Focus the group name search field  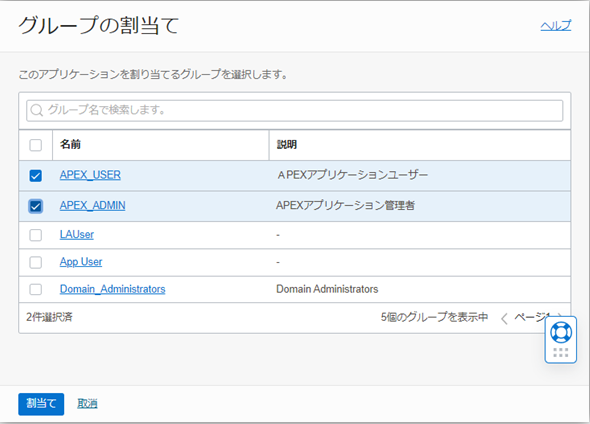pyautogui.click(x=295, y=110)
